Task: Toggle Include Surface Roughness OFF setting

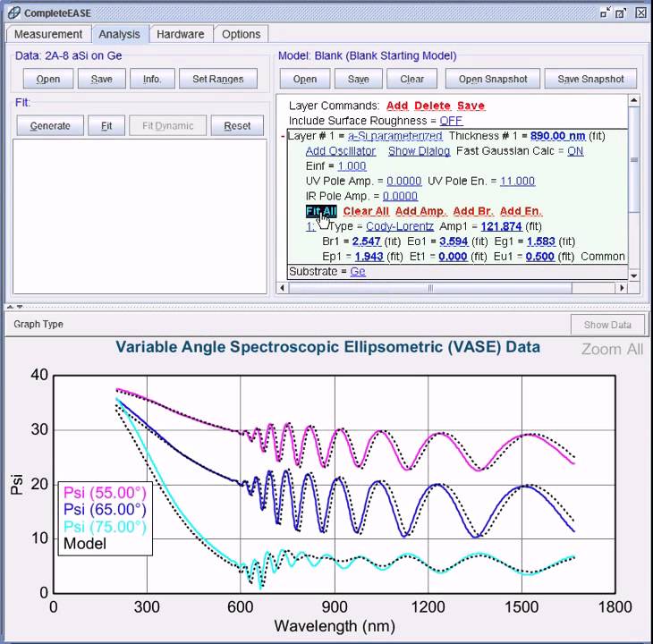Action: [451, 121]
